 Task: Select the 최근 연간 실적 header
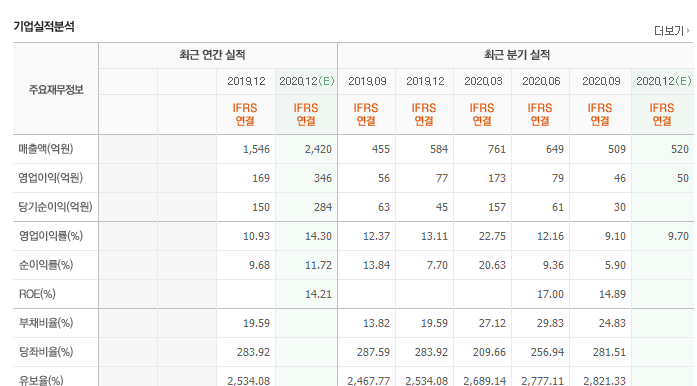point(212,55)
